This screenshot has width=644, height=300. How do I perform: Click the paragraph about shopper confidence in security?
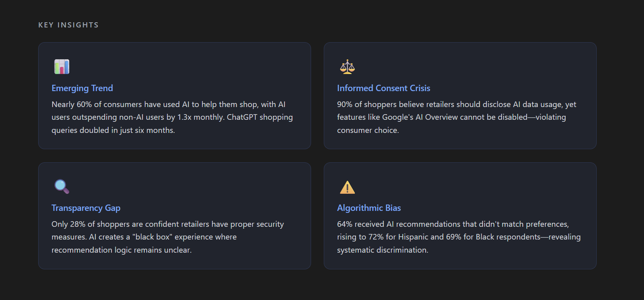[x=167, y=237]
